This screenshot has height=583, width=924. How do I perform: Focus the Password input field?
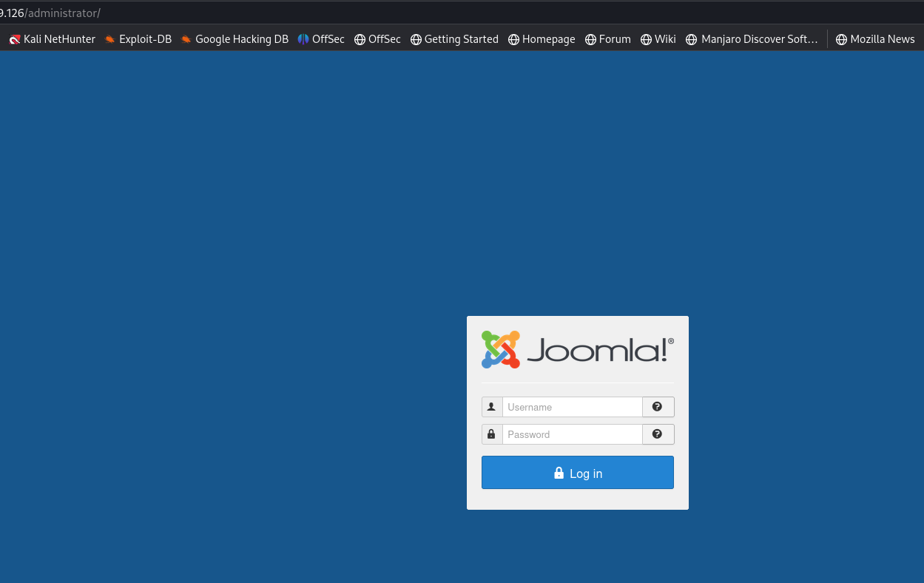(x=572, y=434)
